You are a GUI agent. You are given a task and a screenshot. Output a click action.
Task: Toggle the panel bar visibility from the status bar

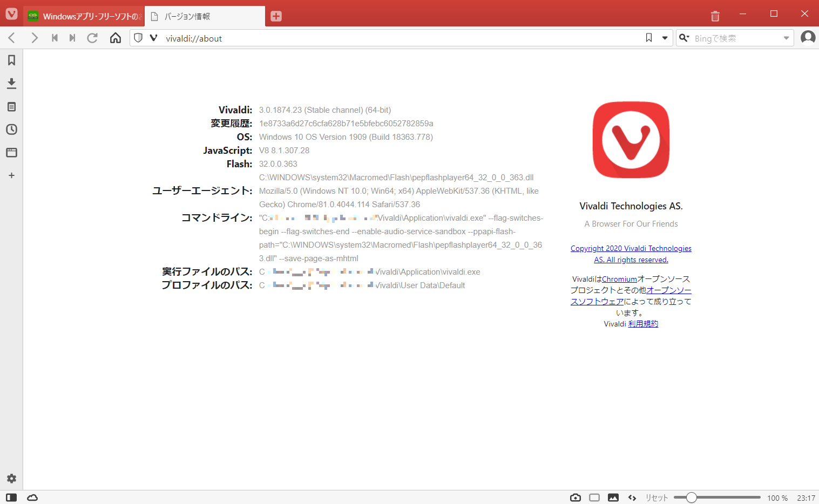click(11, 497)
